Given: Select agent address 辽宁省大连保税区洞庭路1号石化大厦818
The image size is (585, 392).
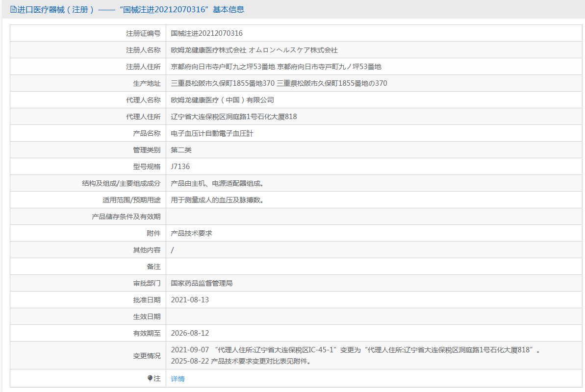Looking at the screenshot, I should 233,117.
